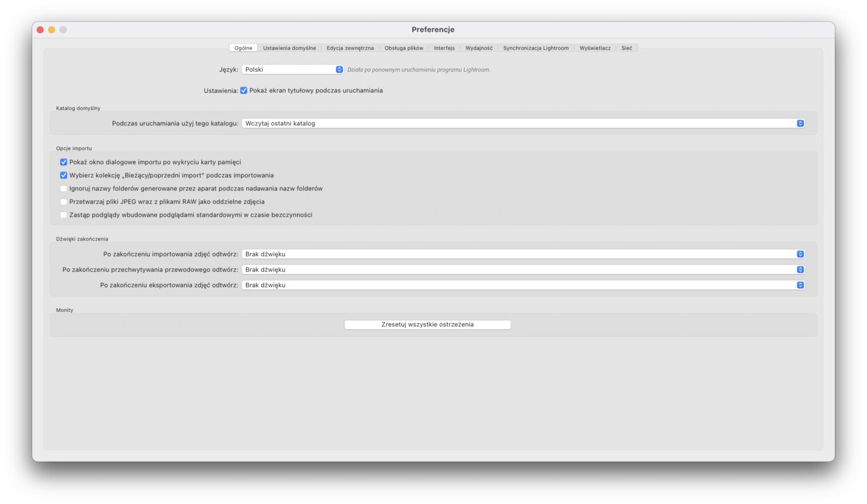Disable Pokaż ekran tytułowy podczas uruchamiania

pyautogui.click(x=244, y=91)
